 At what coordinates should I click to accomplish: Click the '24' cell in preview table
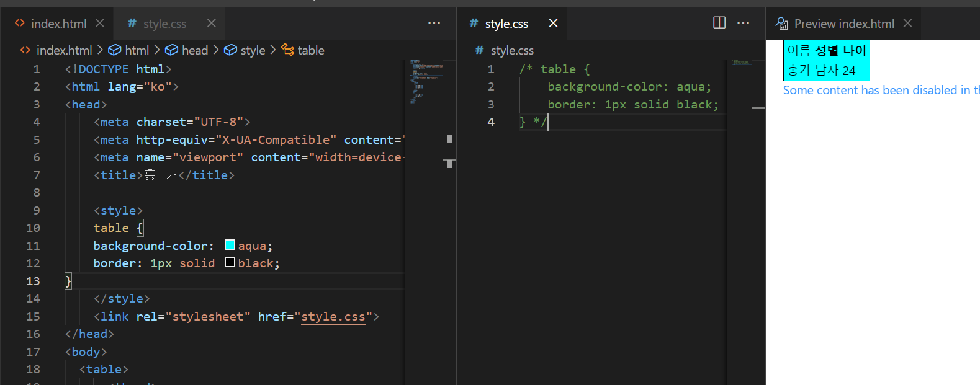pos(849,71)
